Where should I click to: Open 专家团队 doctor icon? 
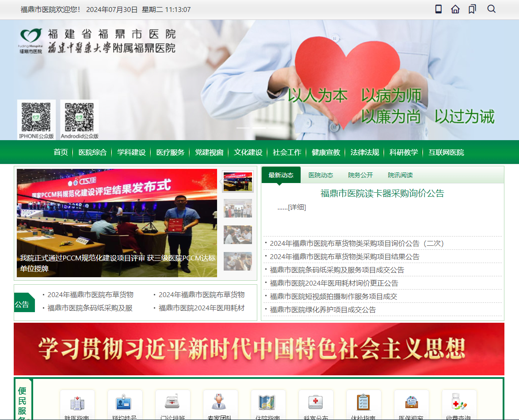point(219,402)
